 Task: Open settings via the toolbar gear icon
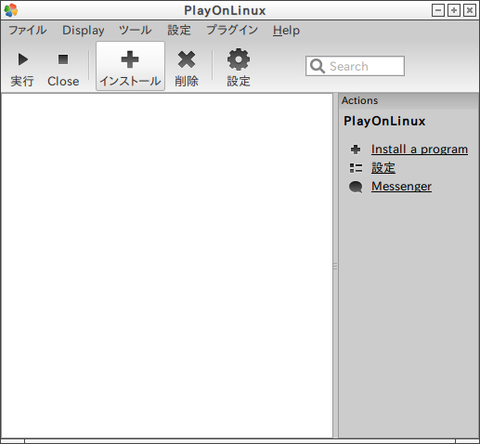238,60
